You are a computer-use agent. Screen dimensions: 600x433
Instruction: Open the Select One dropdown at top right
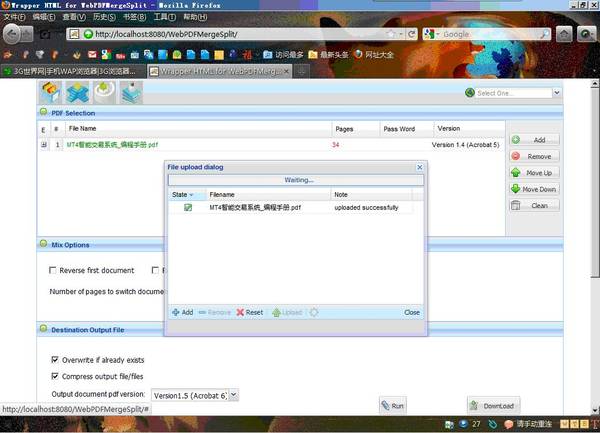point(512,93)
